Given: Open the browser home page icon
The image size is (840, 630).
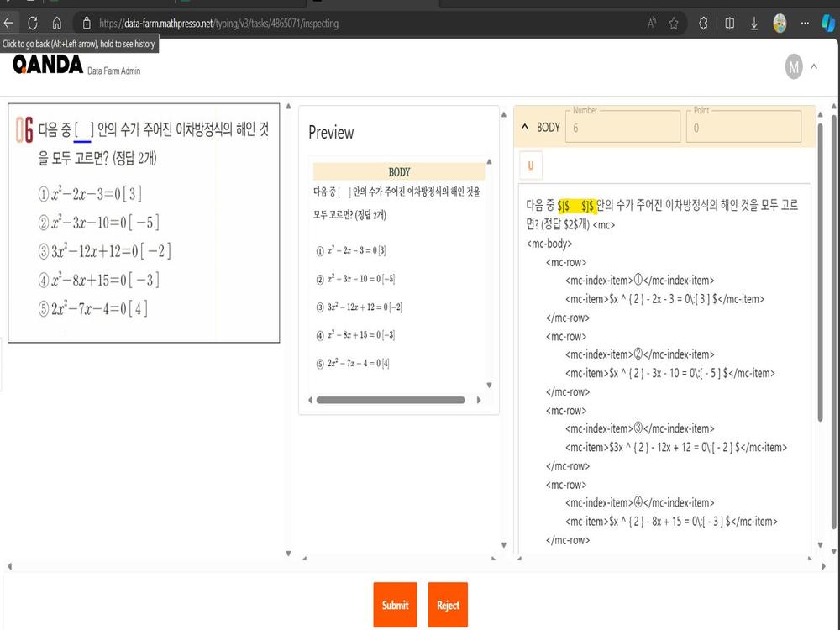Looking at the screenshot, I should (x=57, y=23).
